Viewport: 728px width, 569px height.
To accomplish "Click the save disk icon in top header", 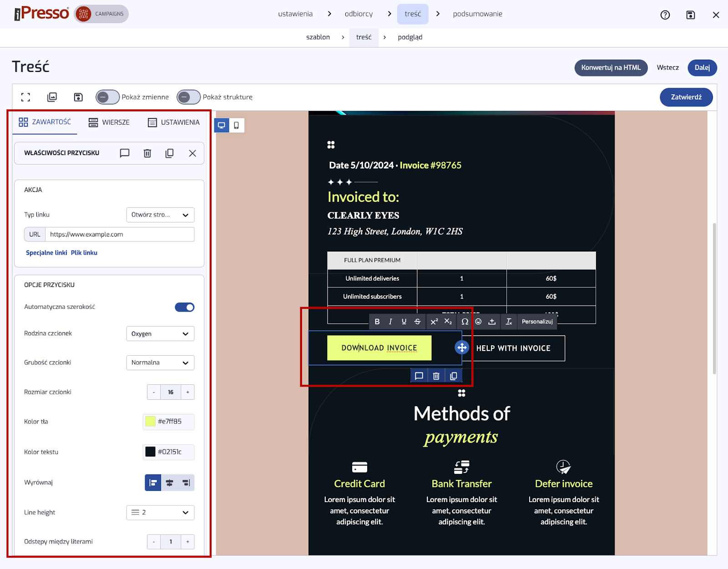I will click(690, 15).
